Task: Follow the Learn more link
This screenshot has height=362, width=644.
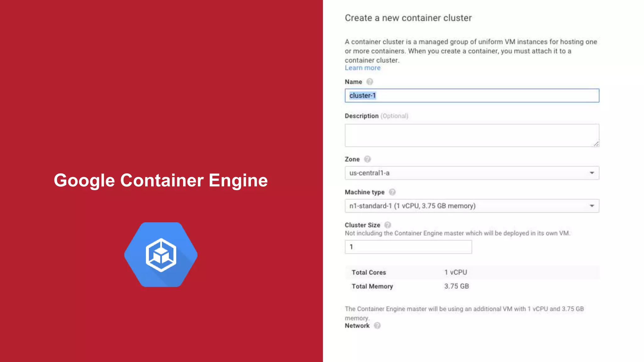Action: [x=363, y=68]
